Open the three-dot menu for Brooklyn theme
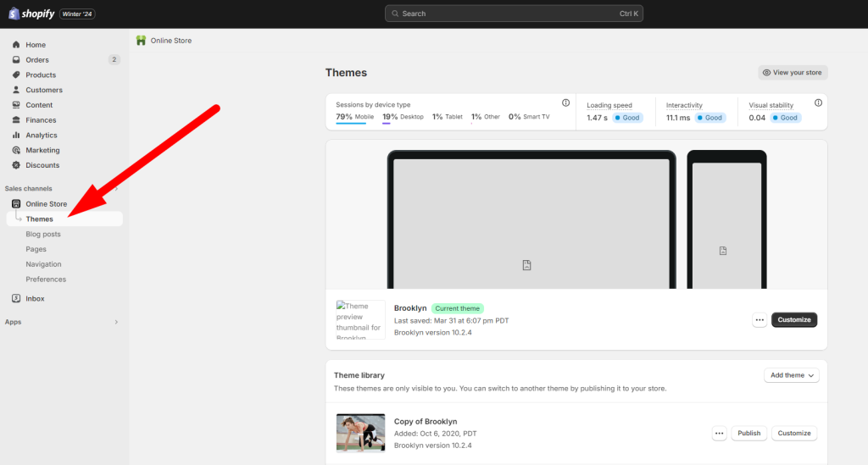868x465 pixels. click(x=759, y=319)
